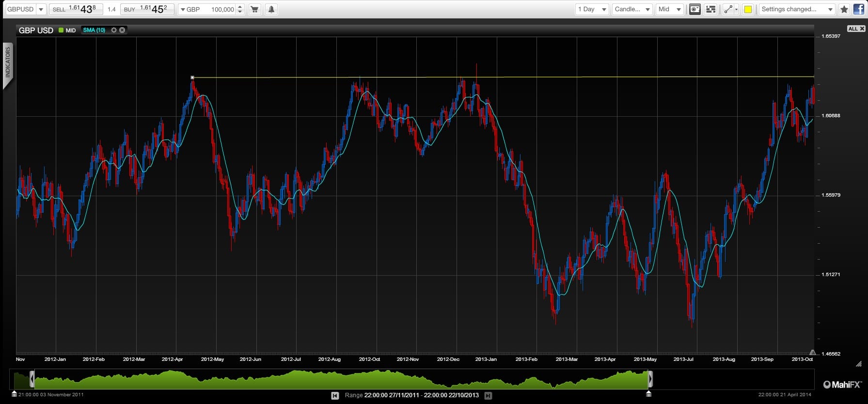The width and height of the screenshot is (868, 404).
Task: Click the 1.55979 price axis label
Action: pyautogui.click(x=831, y=195)
